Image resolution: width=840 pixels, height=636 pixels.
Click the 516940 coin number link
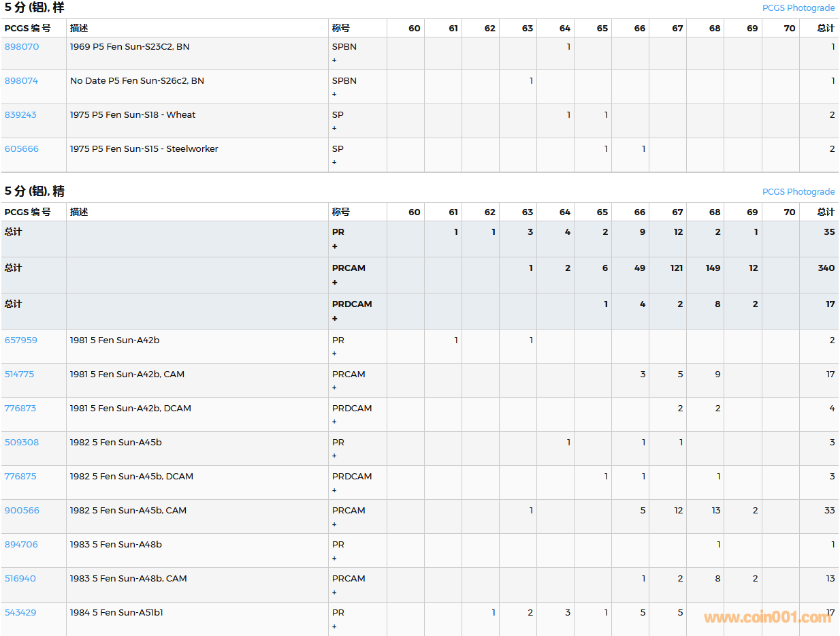(x=20, y=579)
